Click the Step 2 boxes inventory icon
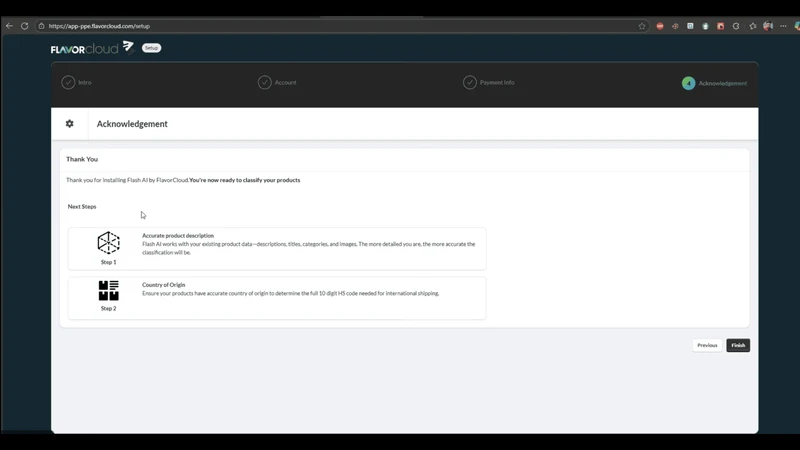 pos(109,290)
